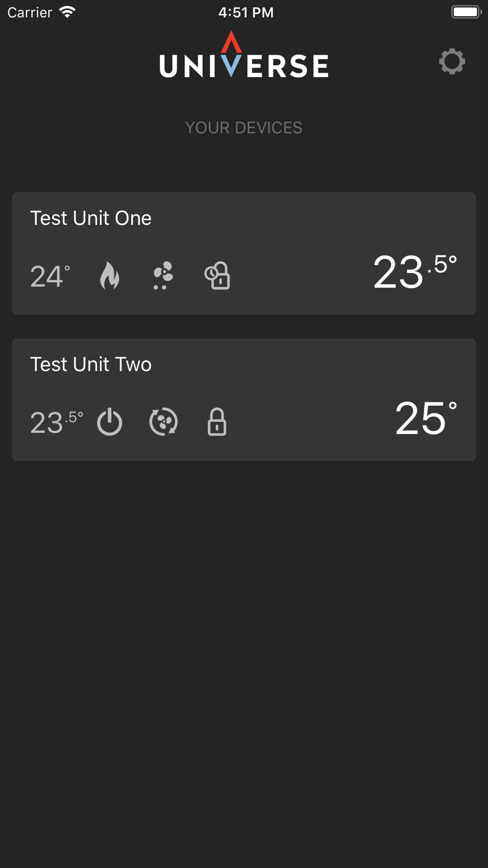Click the Your Devices heading

[244, 128]
